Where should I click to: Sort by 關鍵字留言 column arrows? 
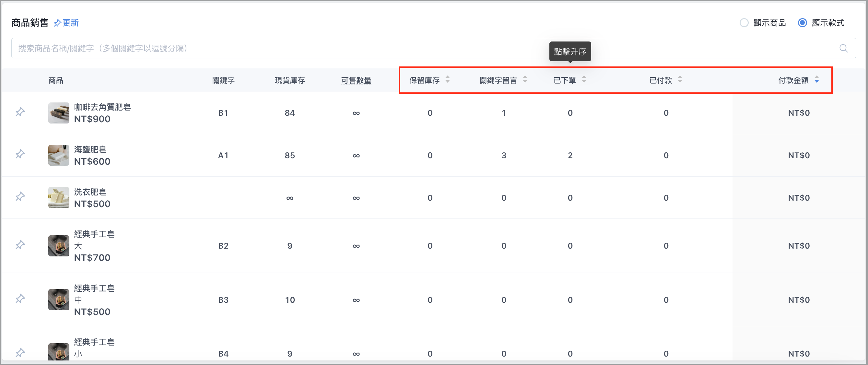coord(525,79)
